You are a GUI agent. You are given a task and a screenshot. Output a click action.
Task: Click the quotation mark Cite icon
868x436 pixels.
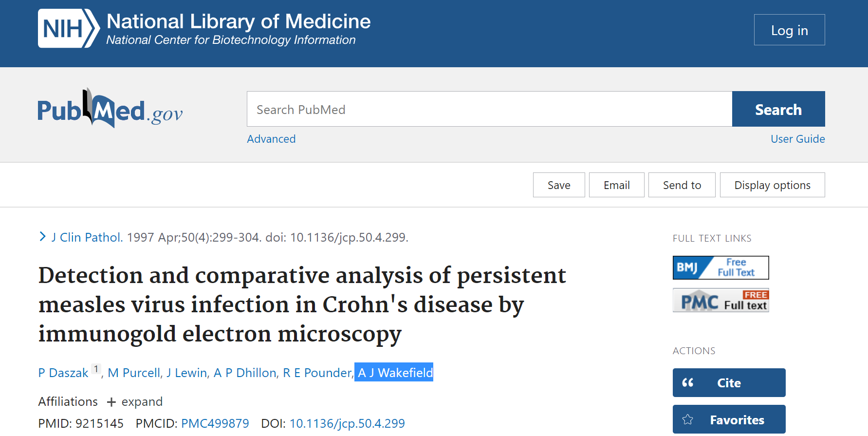coord(688,383)
